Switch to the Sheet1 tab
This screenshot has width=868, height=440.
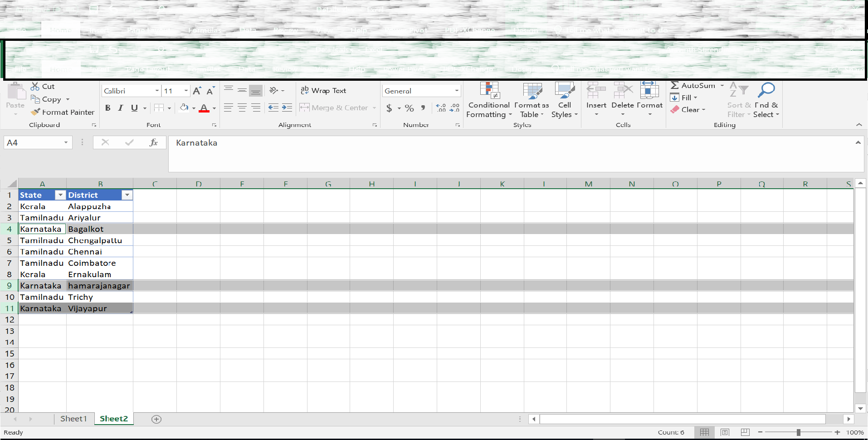pos(73,419)
